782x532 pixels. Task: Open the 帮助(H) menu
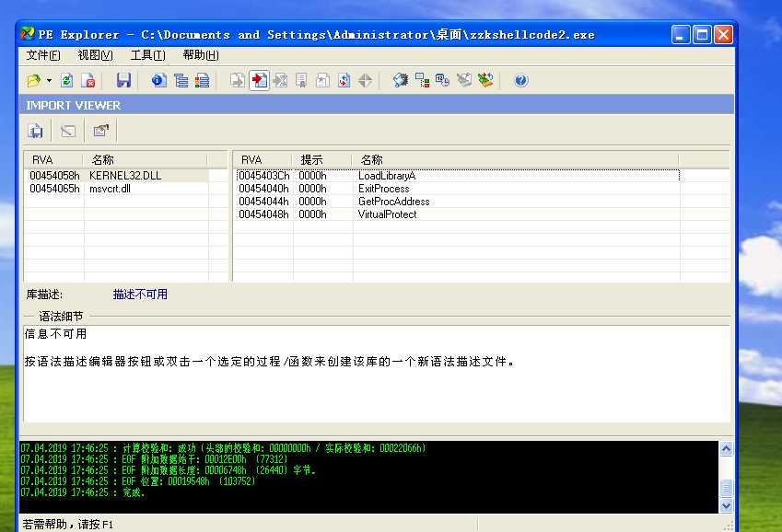[x=201, y=55]
